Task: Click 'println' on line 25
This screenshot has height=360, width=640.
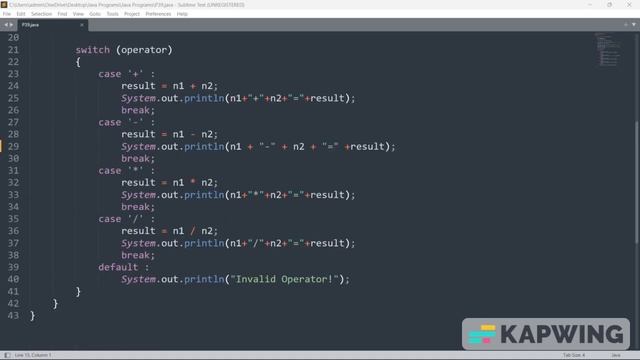Action: click(x=204, y=98)
